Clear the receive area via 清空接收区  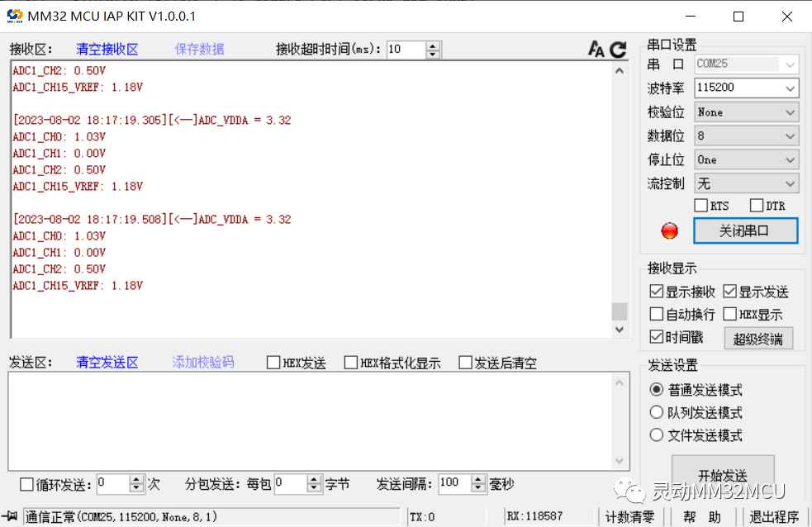(107, 50)
